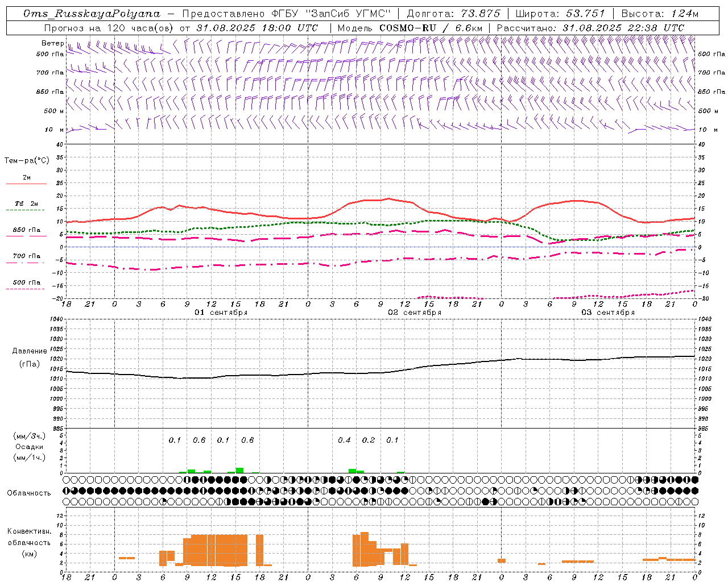The width and height of the screenshot is (728, 582).
Task: Click the '0.2' precipitation amount
Action: [369, 440]
